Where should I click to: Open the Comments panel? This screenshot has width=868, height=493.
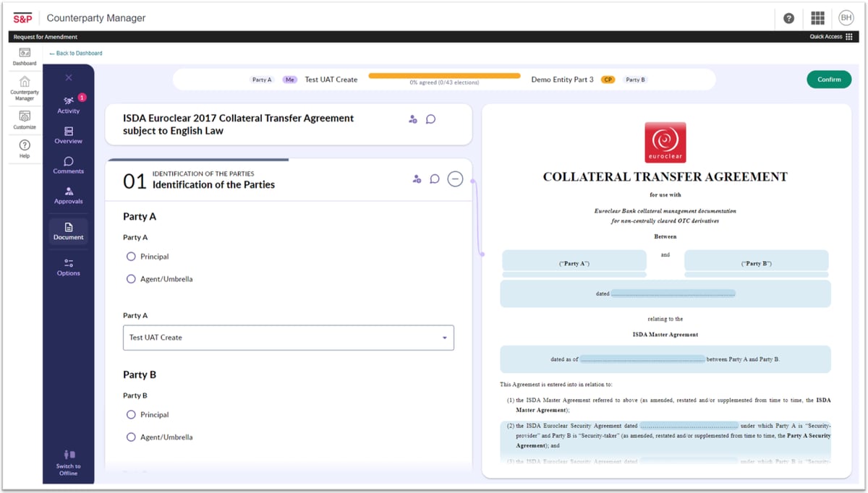(69, 166)
